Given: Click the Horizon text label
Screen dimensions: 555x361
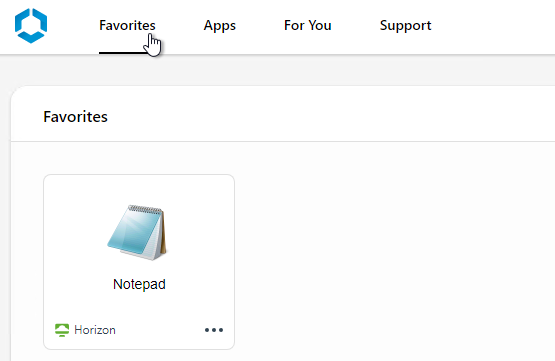Looking at the screenshot, I should point(95,330).
